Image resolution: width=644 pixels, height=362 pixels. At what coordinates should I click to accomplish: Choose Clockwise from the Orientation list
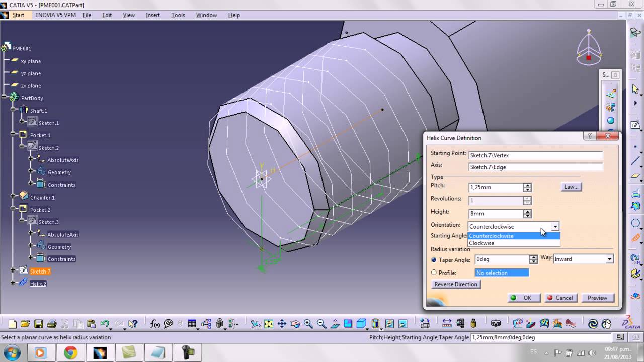(x=514, y=243)
